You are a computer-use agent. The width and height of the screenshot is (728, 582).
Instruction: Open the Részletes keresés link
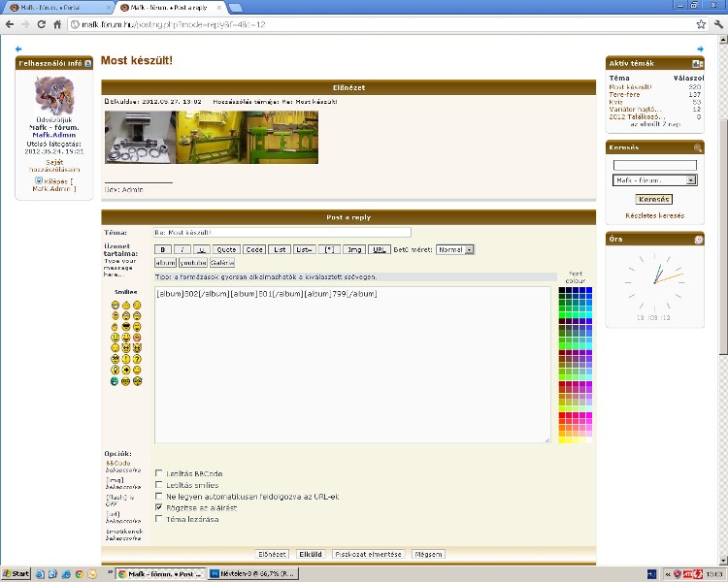click(x=654, y=215)
